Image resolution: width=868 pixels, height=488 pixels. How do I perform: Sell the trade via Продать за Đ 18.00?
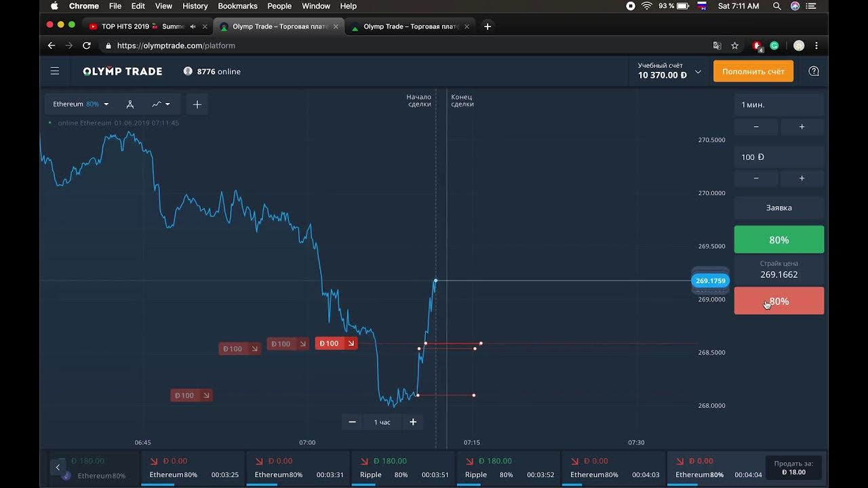click(x=793, y=468)
